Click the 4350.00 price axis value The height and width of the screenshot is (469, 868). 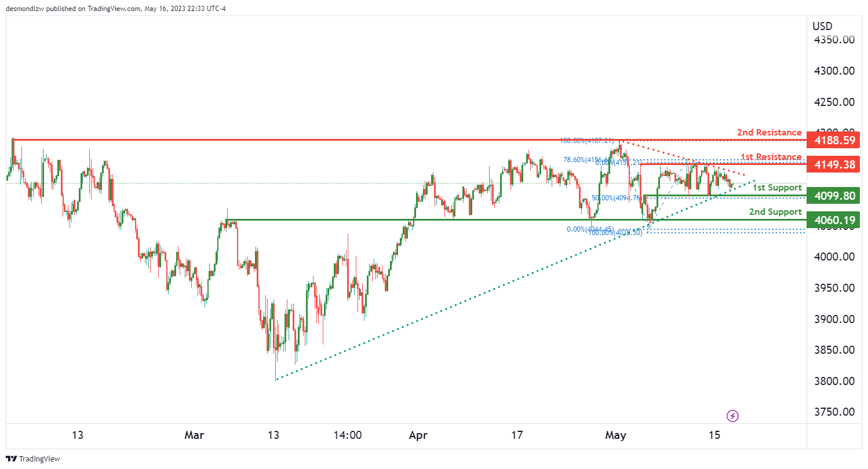833,40
